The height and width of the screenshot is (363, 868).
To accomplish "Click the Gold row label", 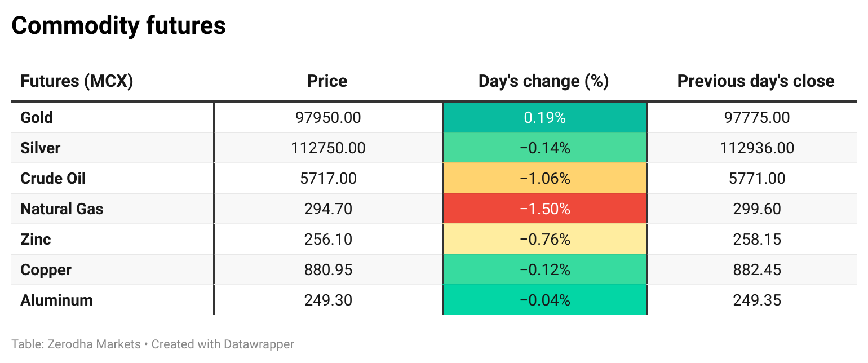I will coord(37,118).
